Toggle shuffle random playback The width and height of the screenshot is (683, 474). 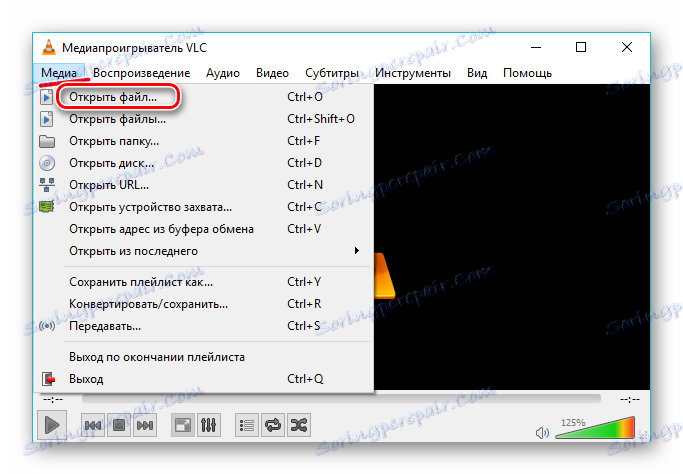(x=299, y=425)
